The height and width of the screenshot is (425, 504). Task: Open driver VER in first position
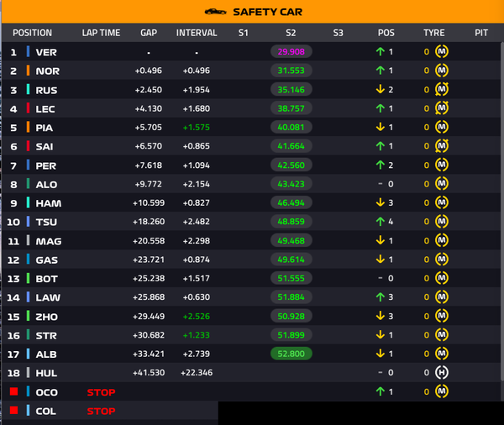point(47,52)
